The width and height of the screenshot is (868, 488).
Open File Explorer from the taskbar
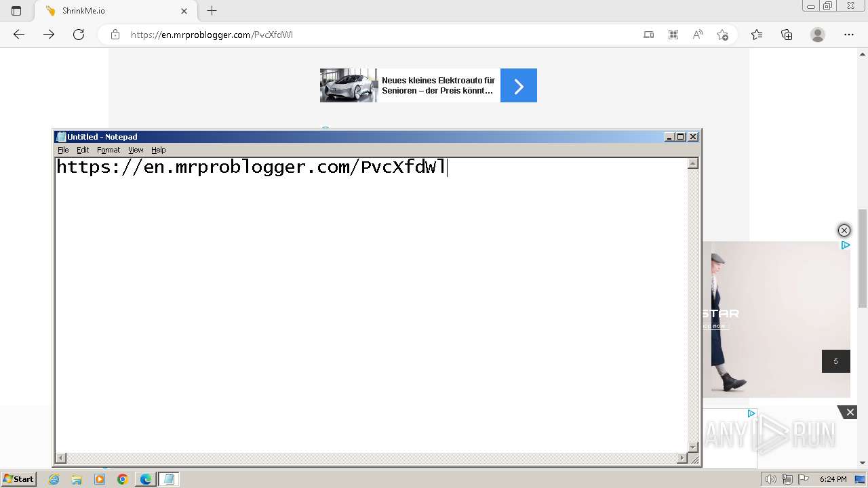click(x=77, y=479)
